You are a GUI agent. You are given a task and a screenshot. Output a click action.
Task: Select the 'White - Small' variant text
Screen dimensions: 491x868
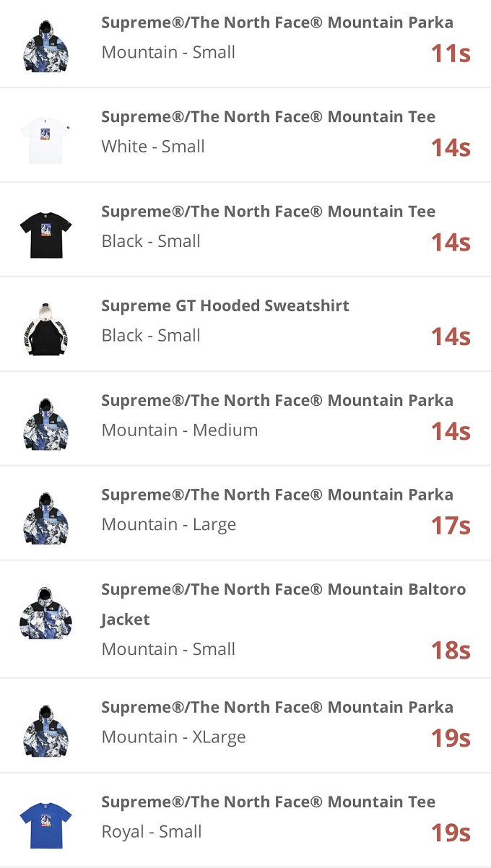[x=153, y=147]
